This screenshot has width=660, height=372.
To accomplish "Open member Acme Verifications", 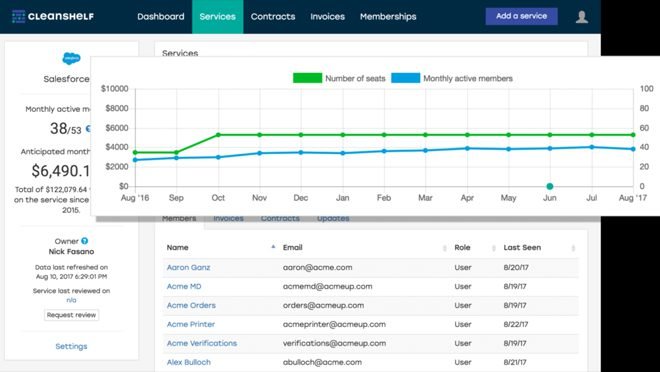I will [202, 343].
